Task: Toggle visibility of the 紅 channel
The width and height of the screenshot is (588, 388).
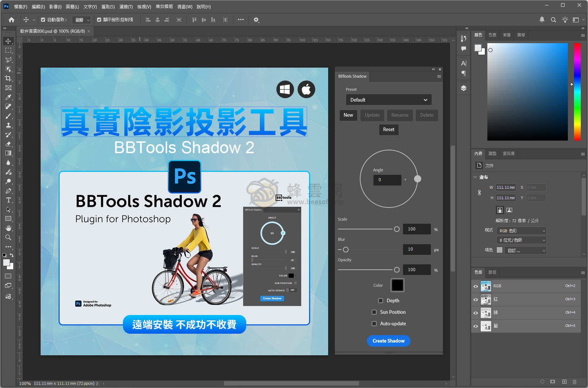Action: (x=476, y=300)
